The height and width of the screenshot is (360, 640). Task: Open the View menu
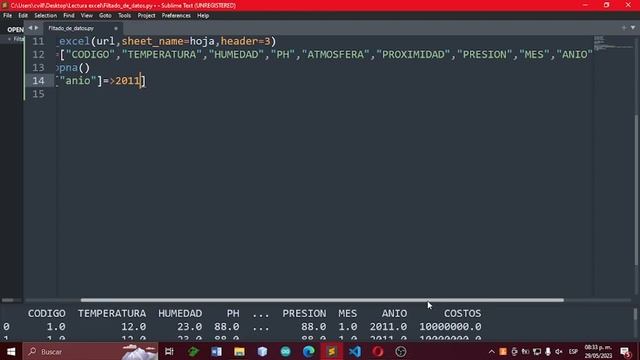click(87, 16)
